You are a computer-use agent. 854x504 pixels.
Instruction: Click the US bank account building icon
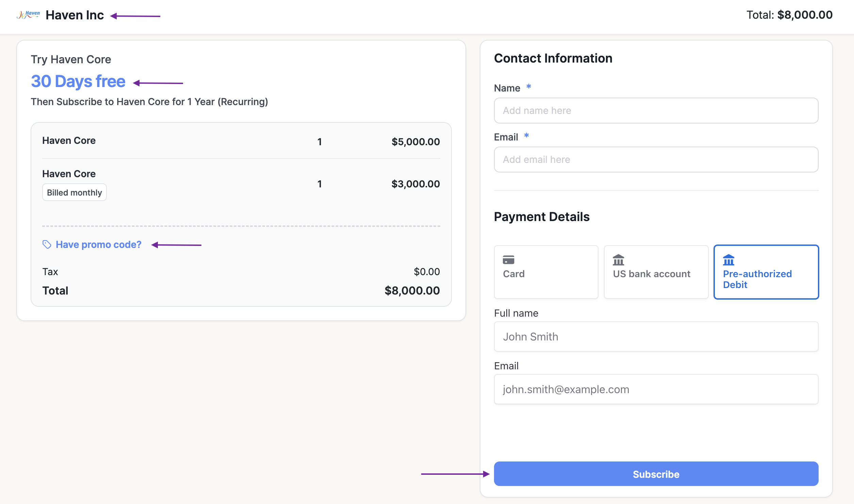tap(618, 260)
